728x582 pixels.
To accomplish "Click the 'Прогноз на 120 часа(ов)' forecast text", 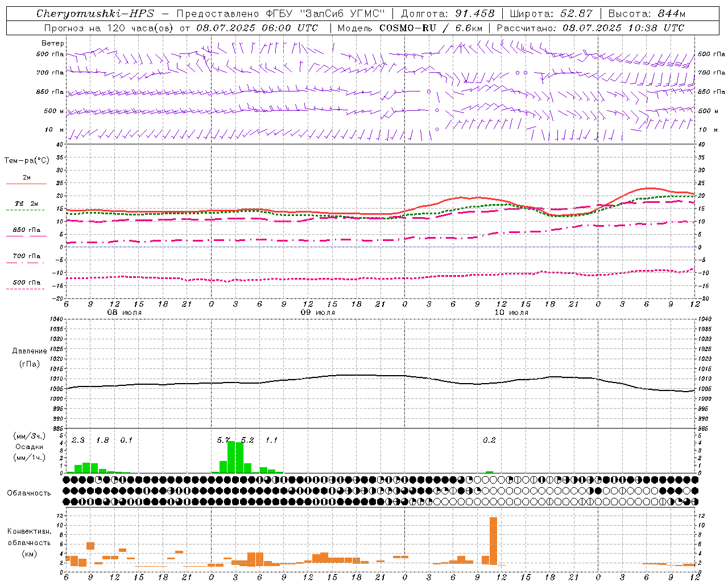I will [109, 28].
